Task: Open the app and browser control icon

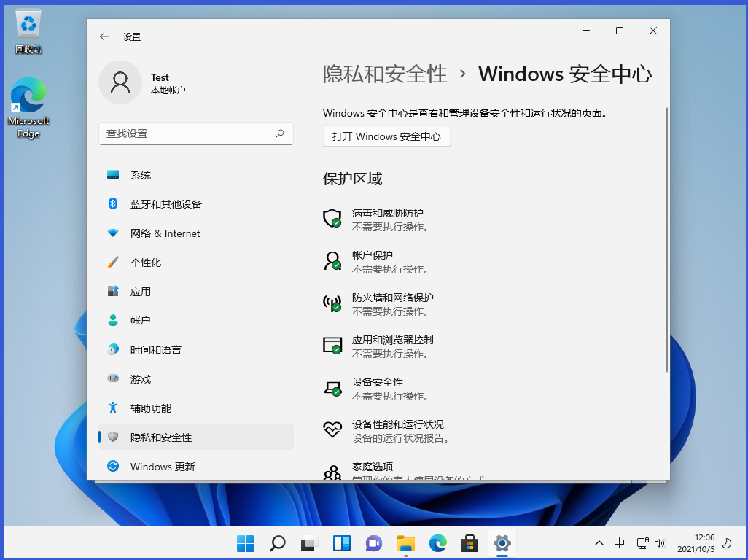Action: click(332, 346)
